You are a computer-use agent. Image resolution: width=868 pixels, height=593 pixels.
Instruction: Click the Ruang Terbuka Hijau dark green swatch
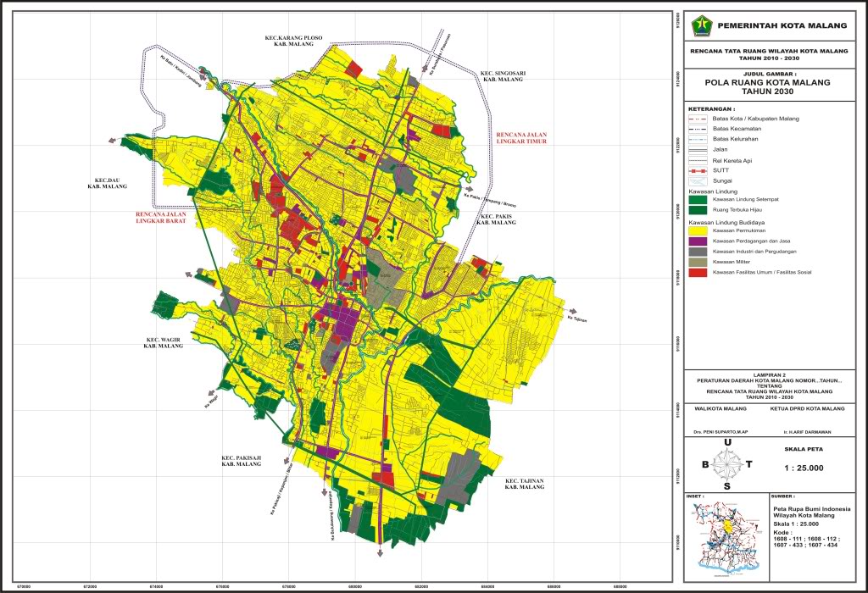coord(698,209)
